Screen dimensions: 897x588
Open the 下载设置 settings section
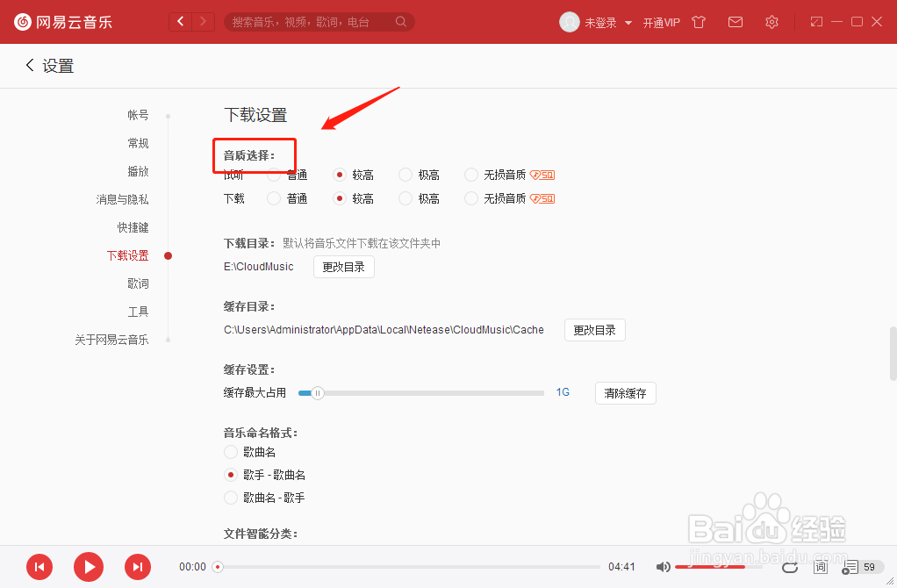[x=127, y=255]
